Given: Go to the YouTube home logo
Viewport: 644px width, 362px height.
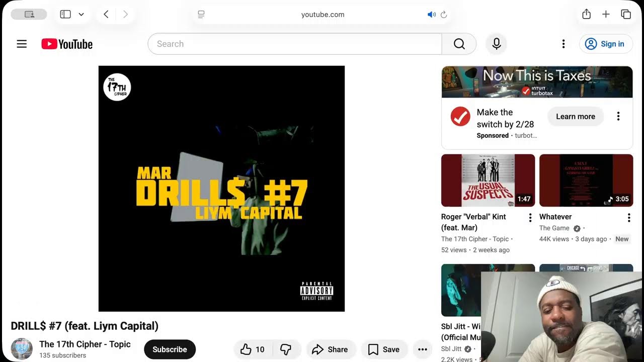Looking at the screenshot, I should [x=67, y=44].
